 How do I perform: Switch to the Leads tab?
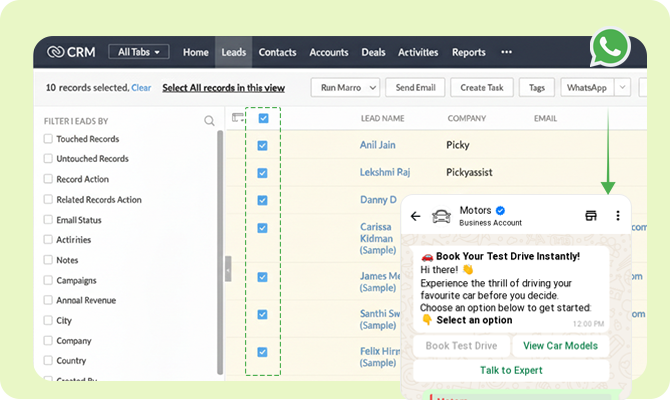[x=234, y=52]
